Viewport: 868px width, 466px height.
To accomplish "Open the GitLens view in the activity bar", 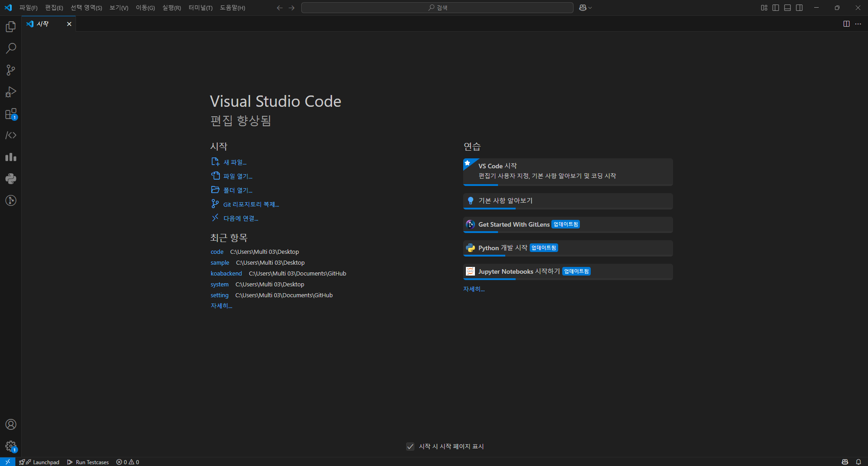I will pos(11,200).
